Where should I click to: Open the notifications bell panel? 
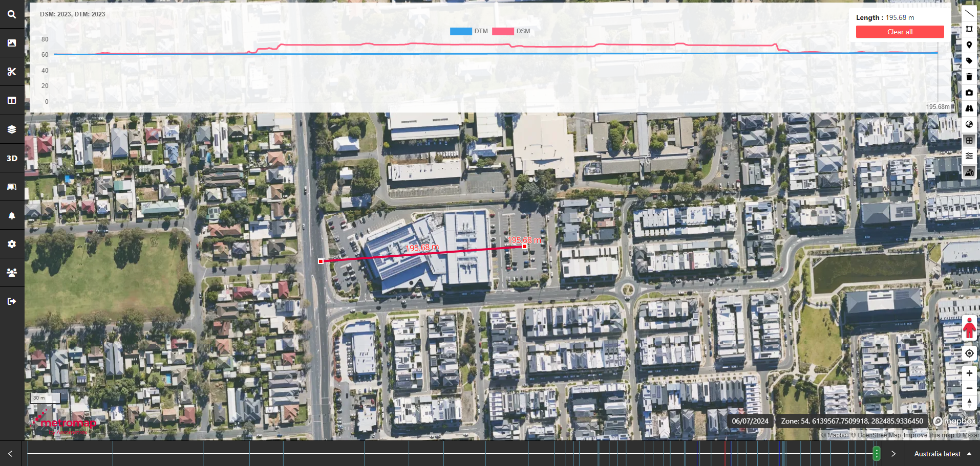click(11, 215)
